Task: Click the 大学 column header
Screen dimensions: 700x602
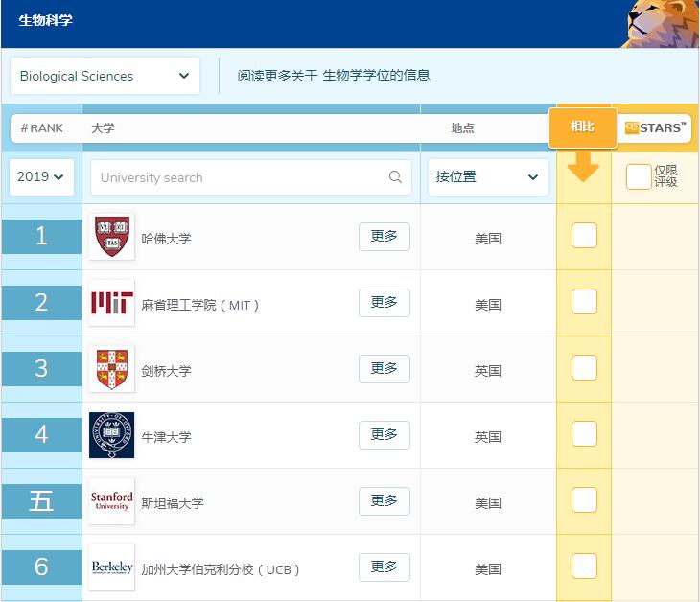Action: click(x=103, y=127)
